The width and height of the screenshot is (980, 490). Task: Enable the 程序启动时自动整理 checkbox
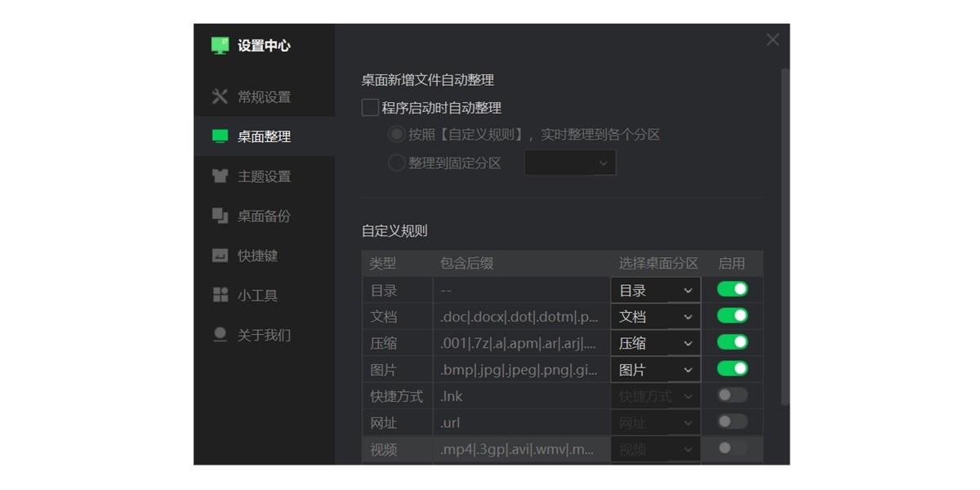[x=368, y=107]
